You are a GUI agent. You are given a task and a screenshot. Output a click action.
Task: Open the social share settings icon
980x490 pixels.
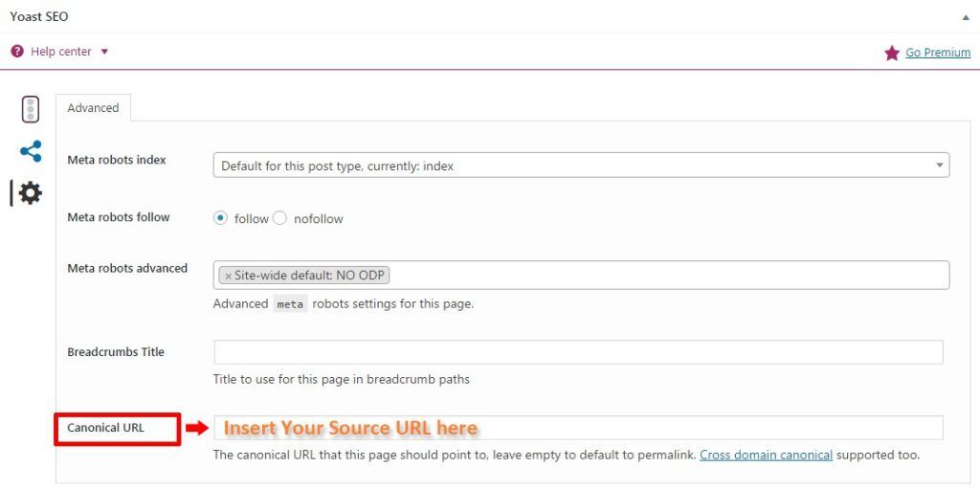pos(31,151)
